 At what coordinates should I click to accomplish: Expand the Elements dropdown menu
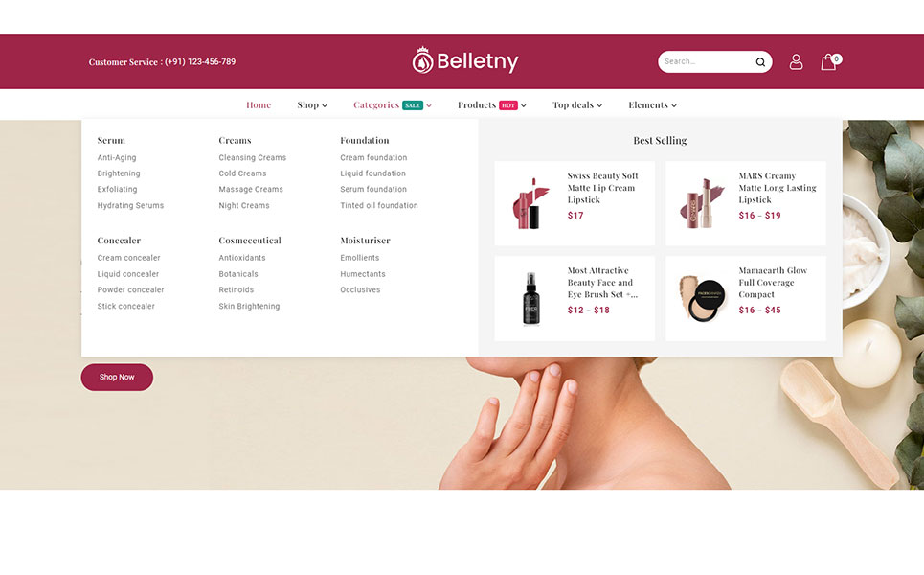(x=652, y=105)
